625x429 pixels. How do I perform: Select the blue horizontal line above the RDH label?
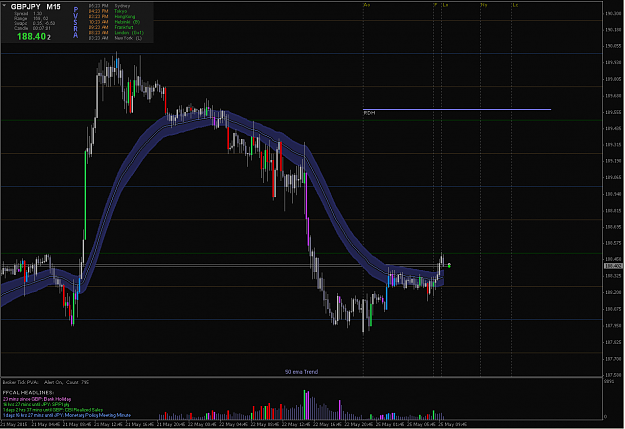tap(457, 109)
